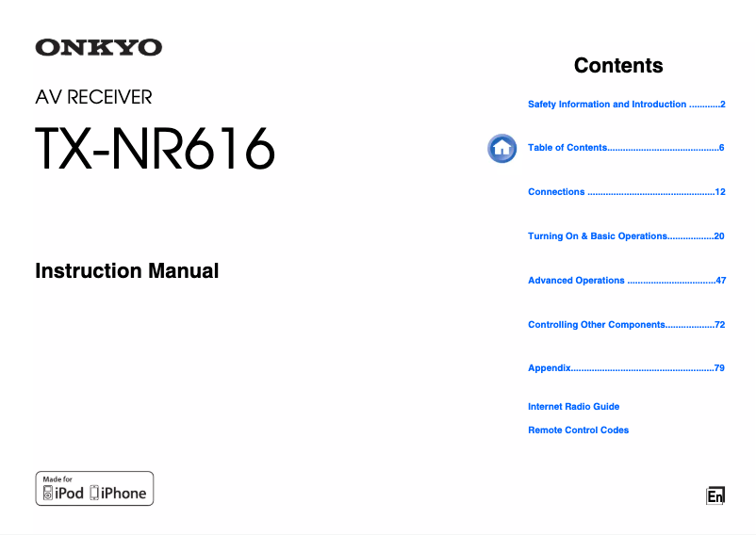Click the Instruction Manual heading
756x535 pixels.
pos(126,271)
